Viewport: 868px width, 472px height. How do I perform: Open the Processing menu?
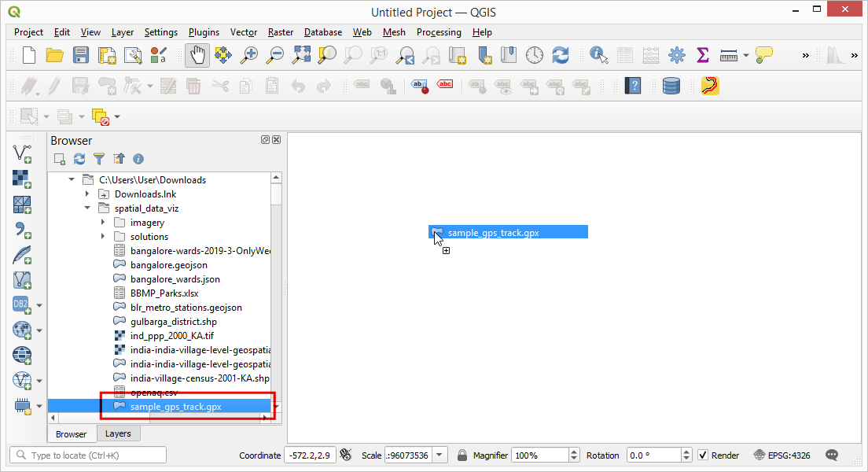439,32
